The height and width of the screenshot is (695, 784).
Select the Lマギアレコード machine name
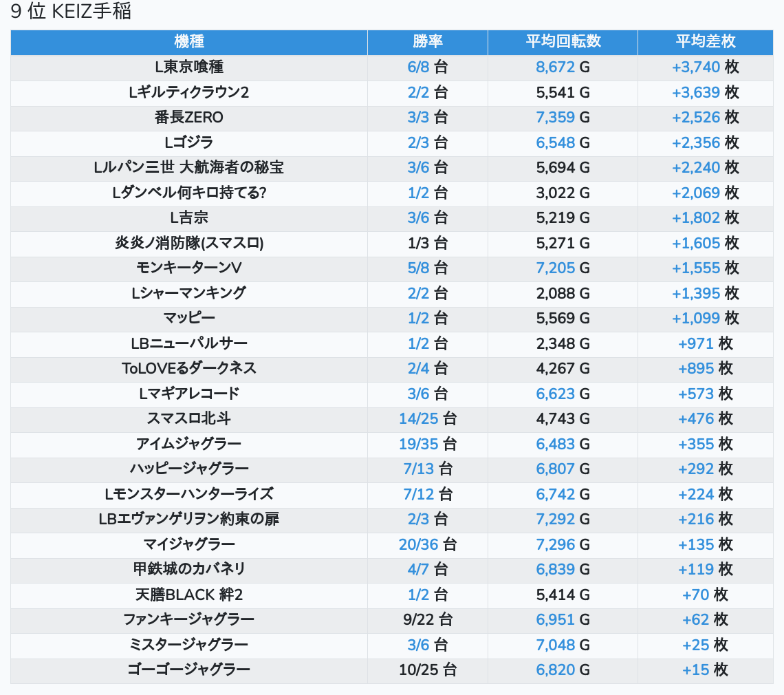coord(189,394)
